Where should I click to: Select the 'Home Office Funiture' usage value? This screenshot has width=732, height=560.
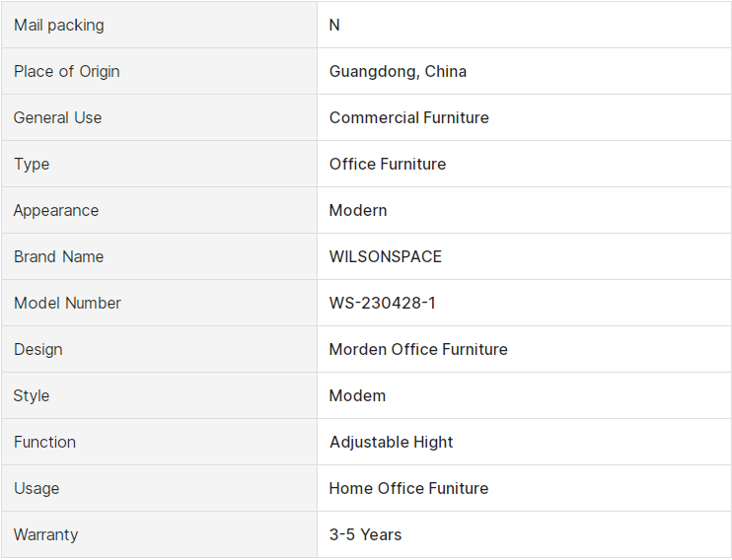click(408, 488)
